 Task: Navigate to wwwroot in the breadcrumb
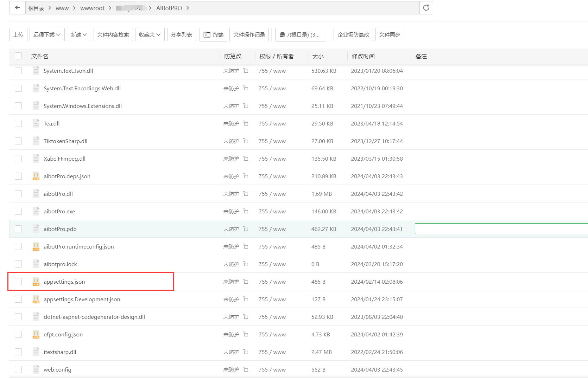pos(92,8)
